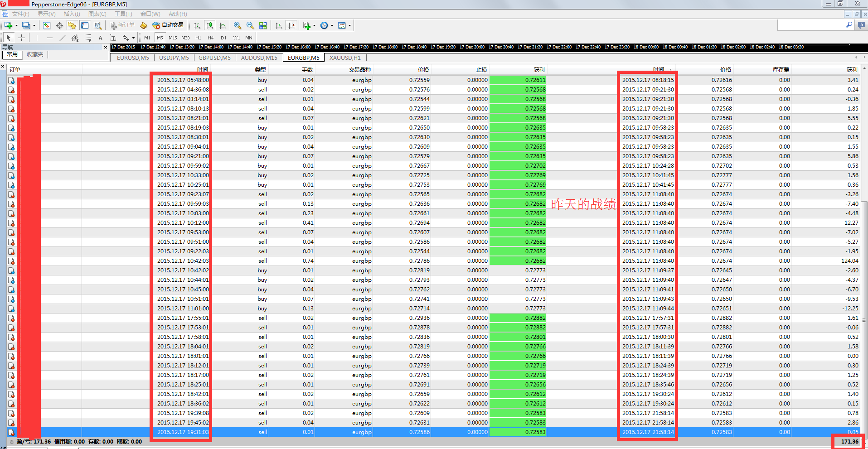Select the profit value 124.04
The height and width of the screenshot is (449, 868).
[x=849, y=261]
